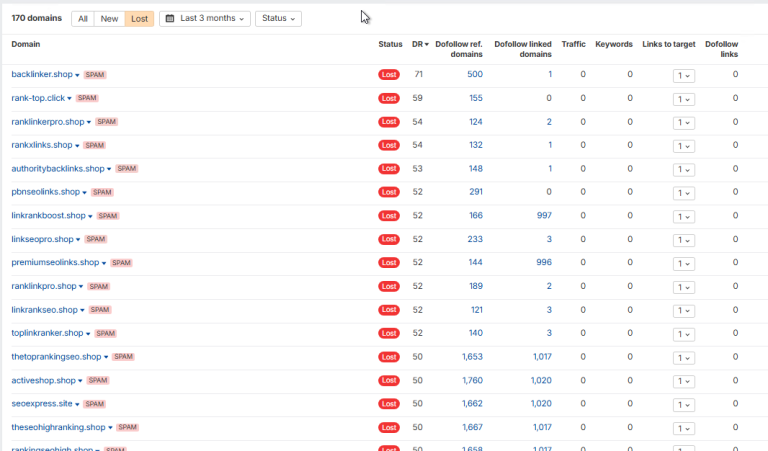
Task: Select the 170 domains count text
Action: coord(37,18)
